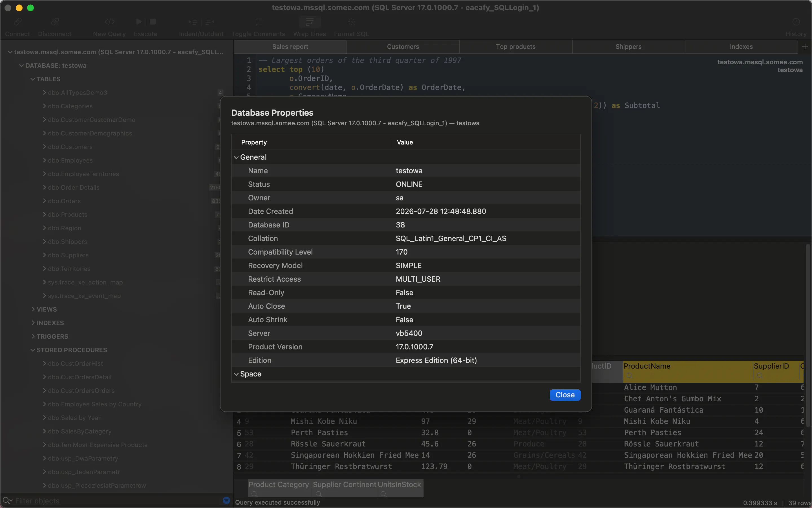Switch to the Top products tab
This screenshot has width=812, height=508.
(x=516, y=47)
